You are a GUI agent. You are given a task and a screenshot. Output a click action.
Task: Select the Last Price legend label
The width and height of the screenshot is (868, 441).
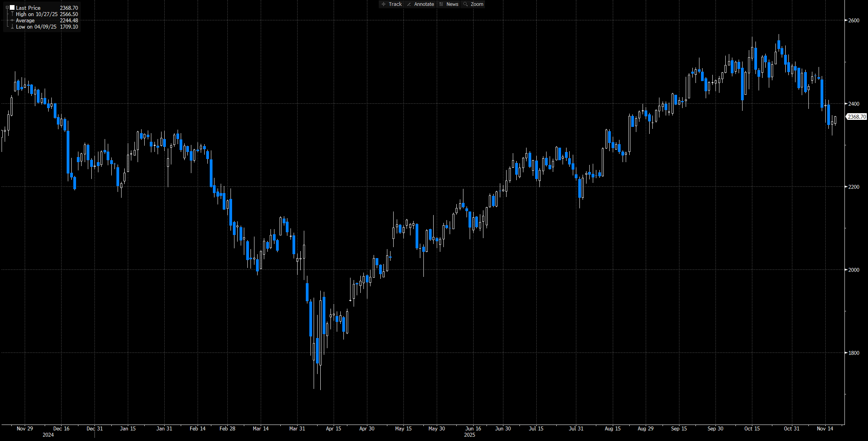tap(28, 8)
